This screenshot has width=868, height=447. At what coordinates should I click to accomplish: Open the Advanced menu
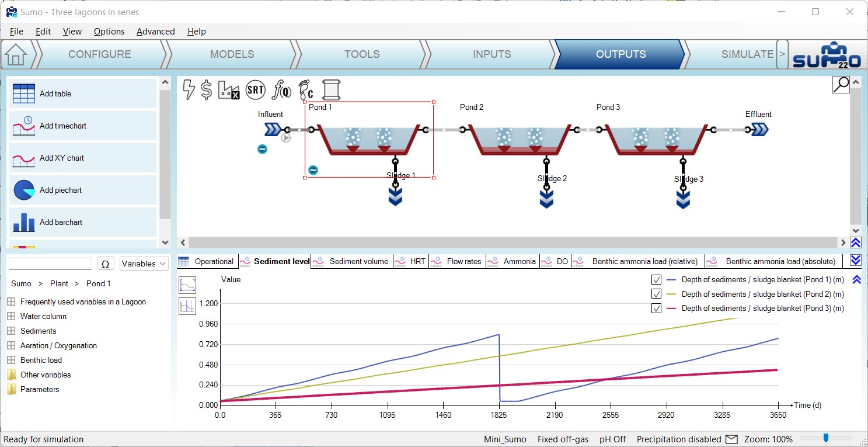(155, 32)
